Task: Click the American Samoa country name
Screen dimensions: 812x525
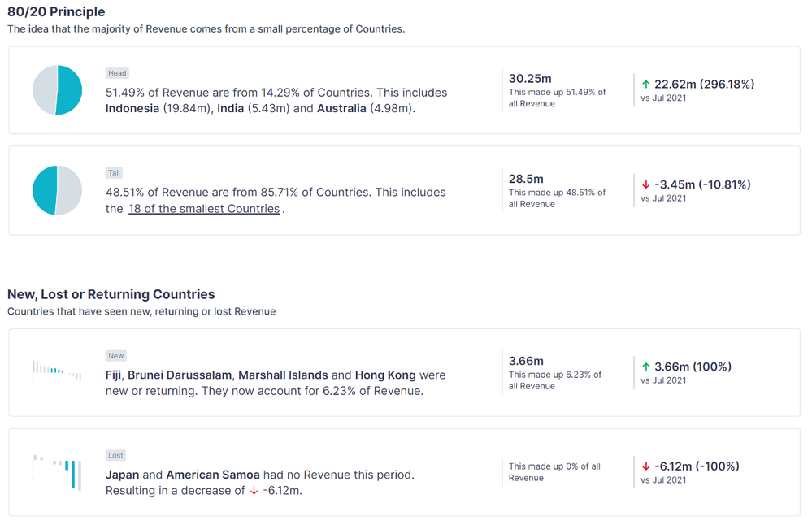Action: (x=213, y=475)
